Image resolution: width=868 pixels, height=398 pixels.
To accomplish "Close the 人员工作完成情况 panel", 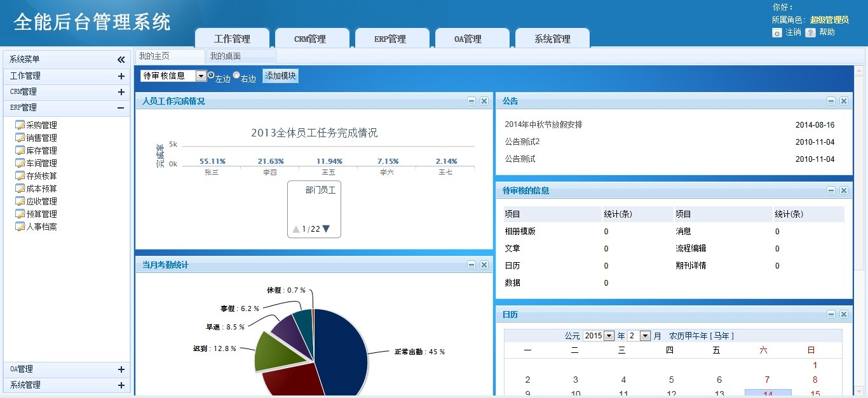I will [x=484, y=101].
